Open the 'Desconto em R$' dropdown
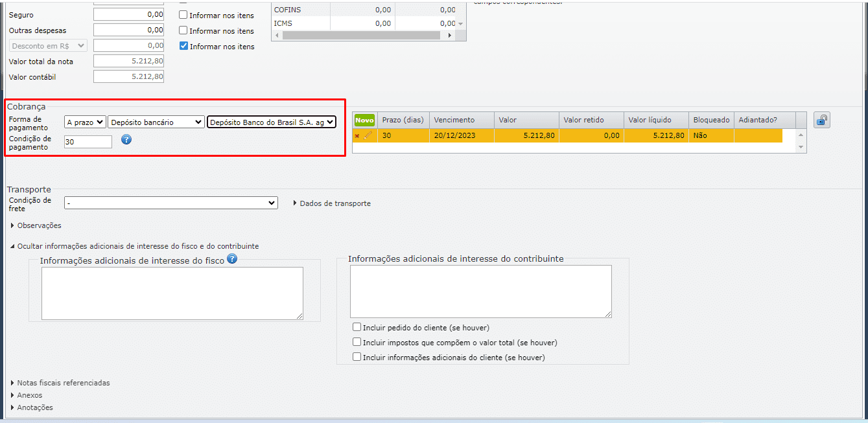This screenshot has width=868, height=423. [x=48, y=46]
